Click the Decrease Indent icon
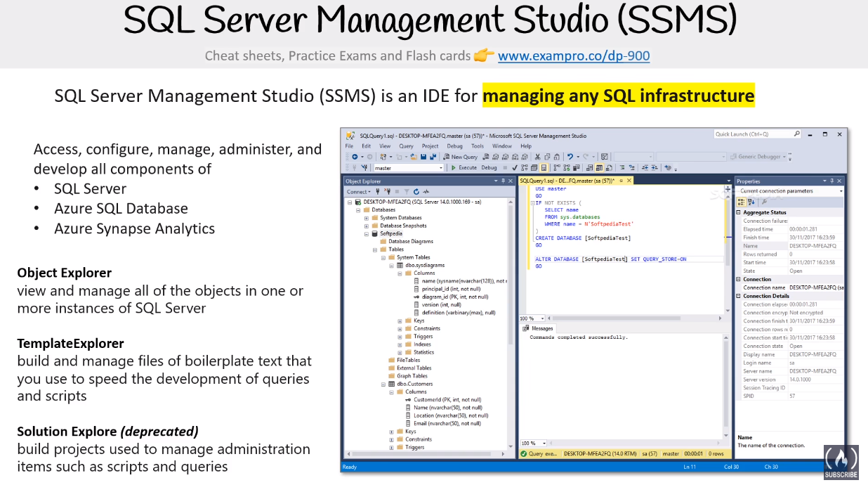Image resolution: width=868 pixels, height=485 pixels. tap(645, 168)
